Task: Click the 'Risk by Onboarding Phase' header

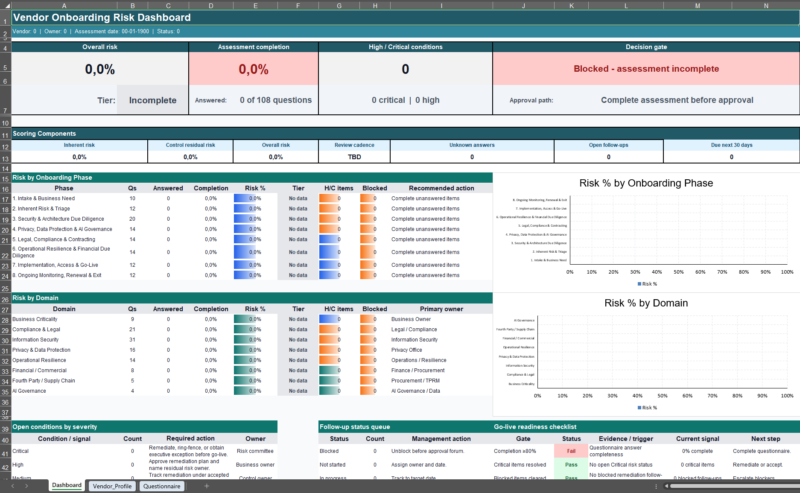Action: click(252, 178)
